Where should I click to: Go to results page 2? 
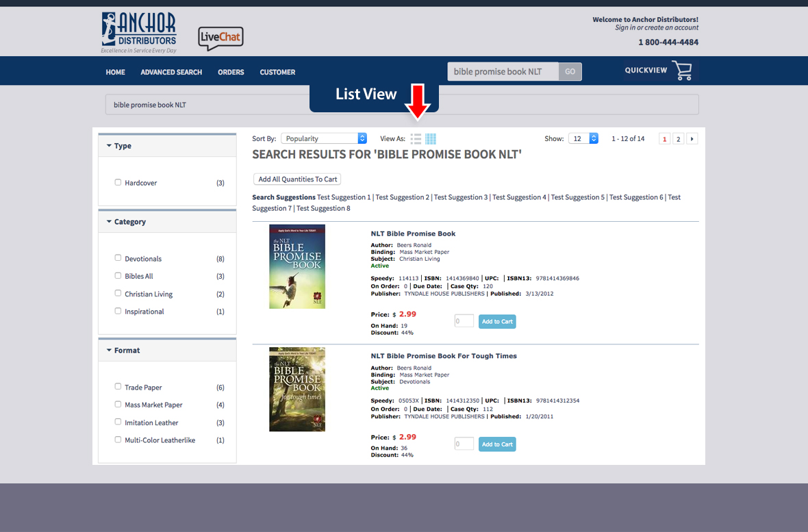pyautogui.click(x=678, y=139)
